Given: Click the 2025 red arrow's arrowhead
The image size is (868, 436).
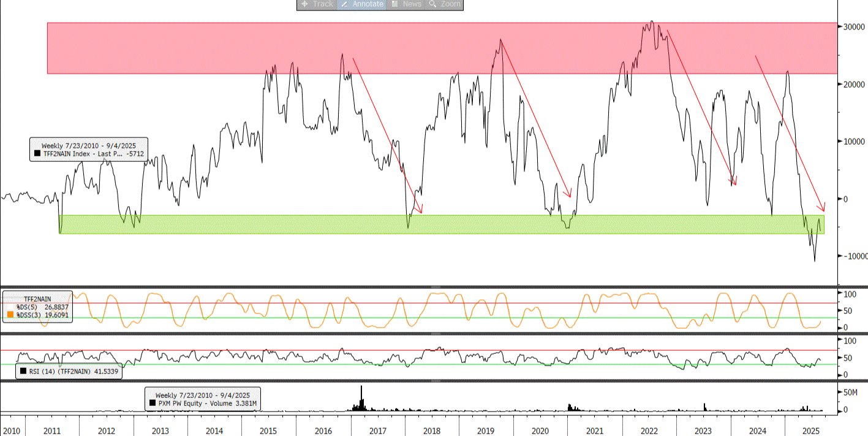Looking at the screenshot, I should 823,208.
